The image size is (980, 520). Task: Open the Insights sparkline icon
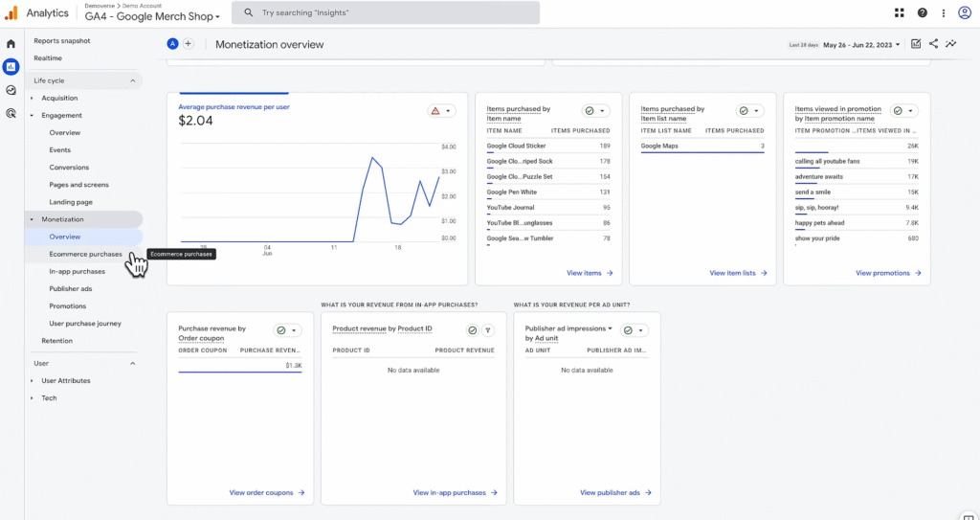(950, 44)
